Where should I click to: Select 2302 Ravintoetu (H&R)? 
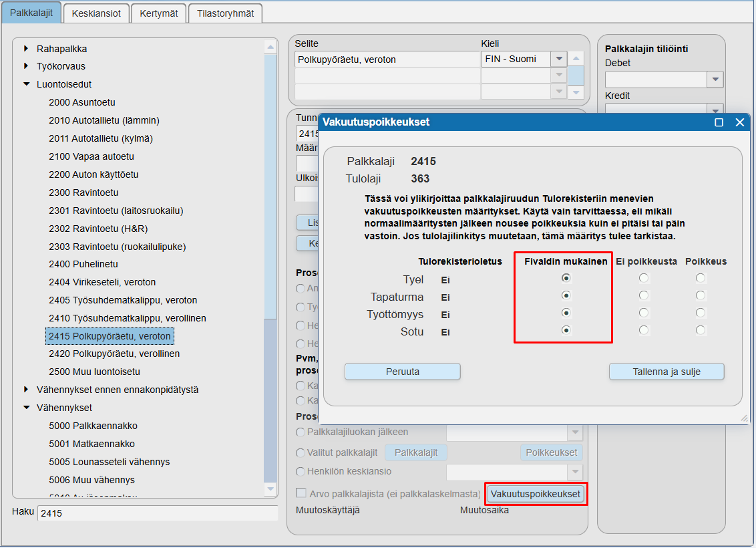pyautogui.click(x=98, y=228)
